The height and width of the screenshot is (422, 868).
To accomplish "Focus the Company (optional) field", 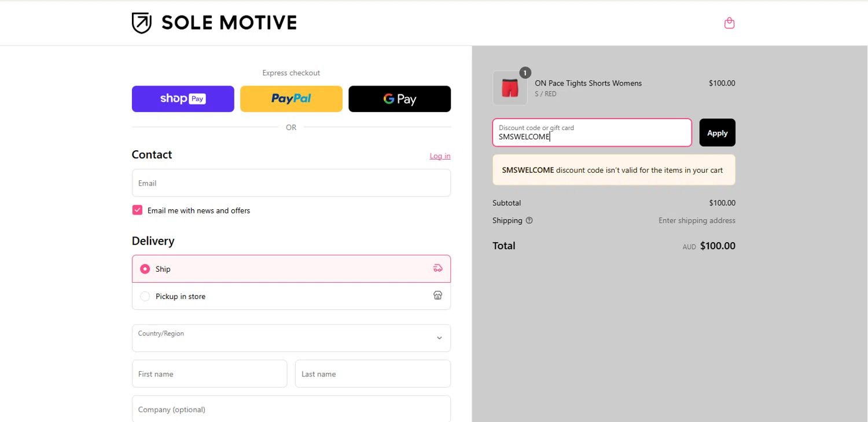I will (291, 409).
